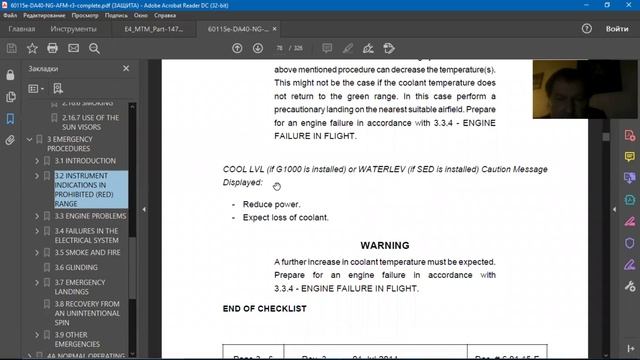
Task: Open the 3.6 GLINDING bookmark
Action: pos(76,267)
